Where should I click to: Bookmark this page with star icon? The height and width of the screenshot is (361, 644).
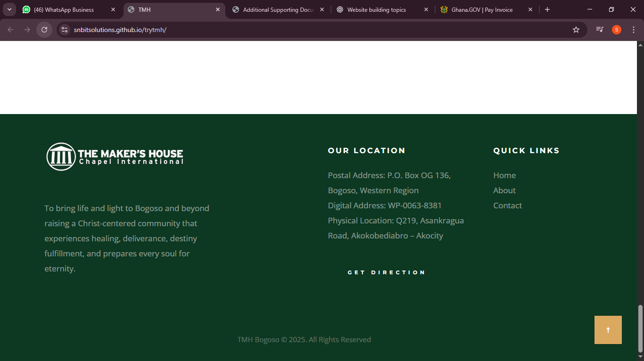point(576,30)
